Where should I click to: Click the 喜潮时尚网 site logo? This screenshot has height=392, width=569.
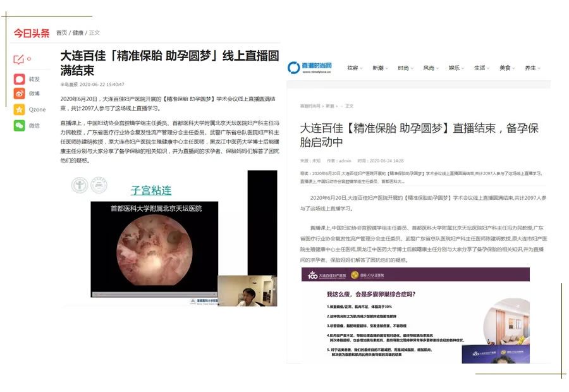[310, 68]
